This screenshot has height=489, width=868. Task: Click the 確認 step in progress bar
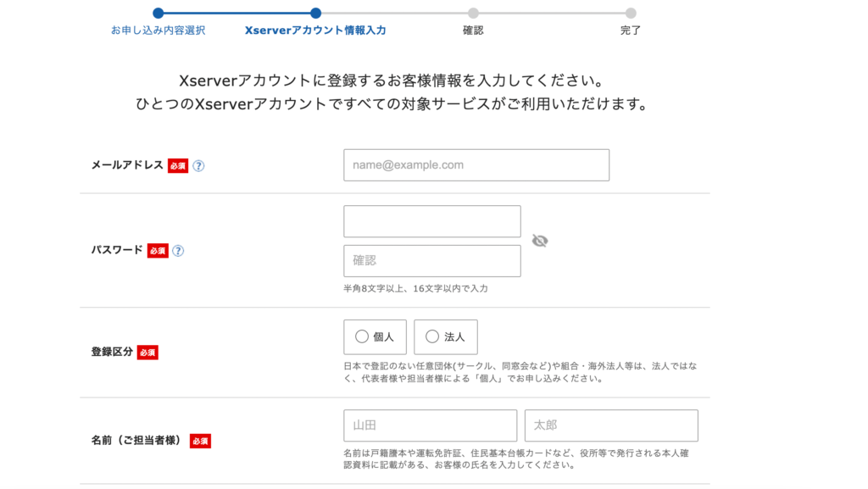473,31
